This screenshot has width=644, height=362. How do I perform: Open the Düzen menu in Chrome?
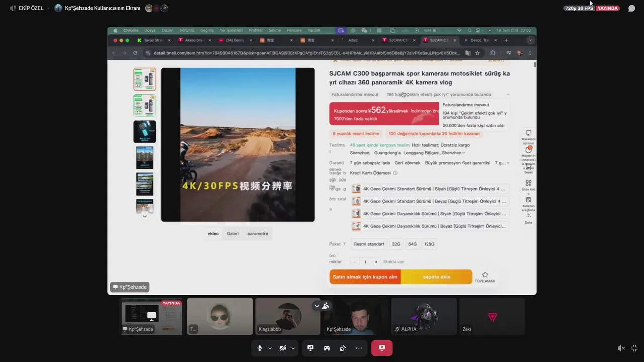coord(168,30)
